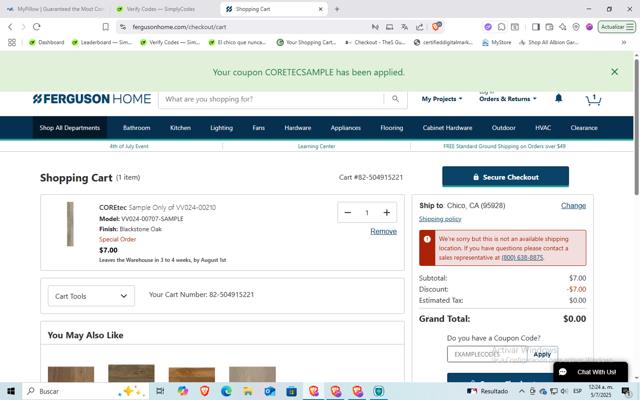Open the MyStore bookmark
Viewport: 640px width, 400px height.
(x=497, y=42)
